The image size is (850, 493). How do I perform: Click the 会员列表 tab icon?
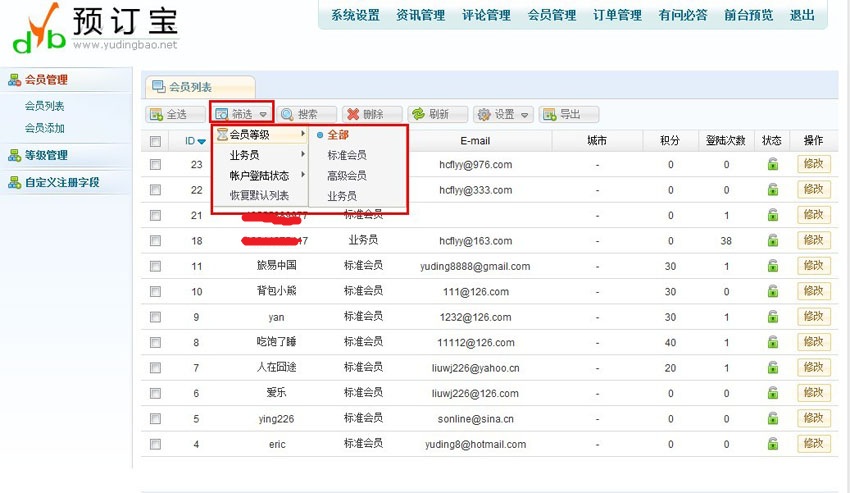click(x=158, y=86)
